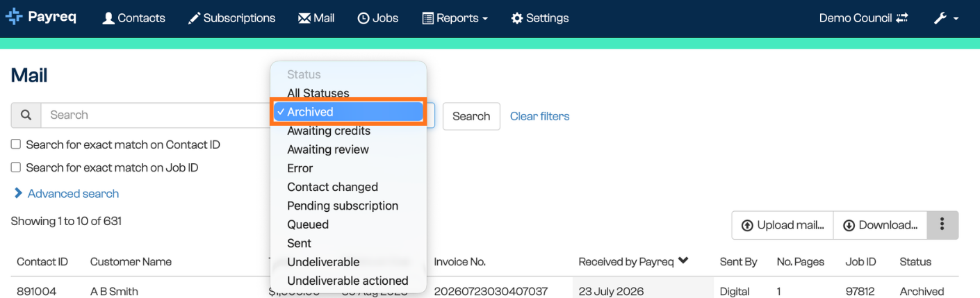The height and width of the screenshot is (298, 980).
Task: Click the magnifier search icon
Action: coord(26,115)
